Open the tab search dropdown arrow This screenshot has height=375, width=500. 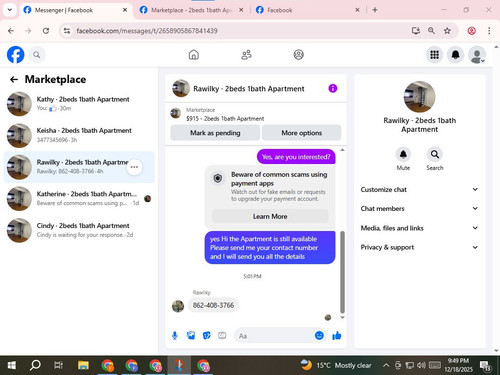pyautogui.click(x=10, y=10)
